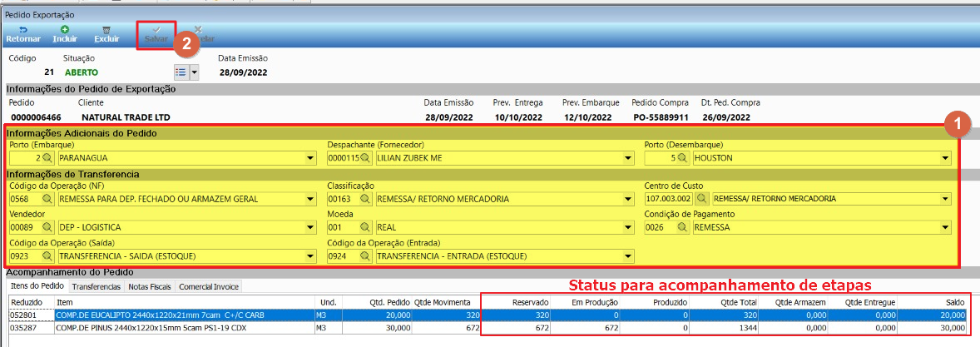This screenshot has height=347, width=980.
Task: Click purchase order PO-55889911 text
Action: click(x=660, y=117)
